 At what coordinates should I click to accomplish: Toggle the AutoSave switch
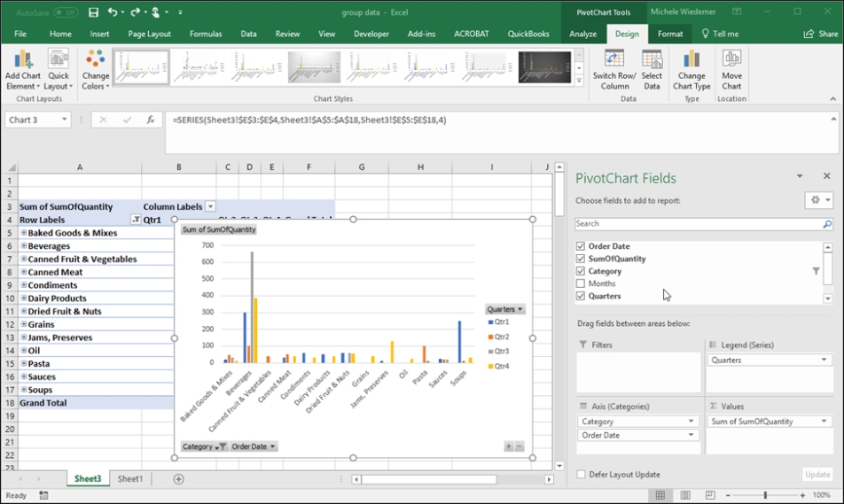pos(66,12)
